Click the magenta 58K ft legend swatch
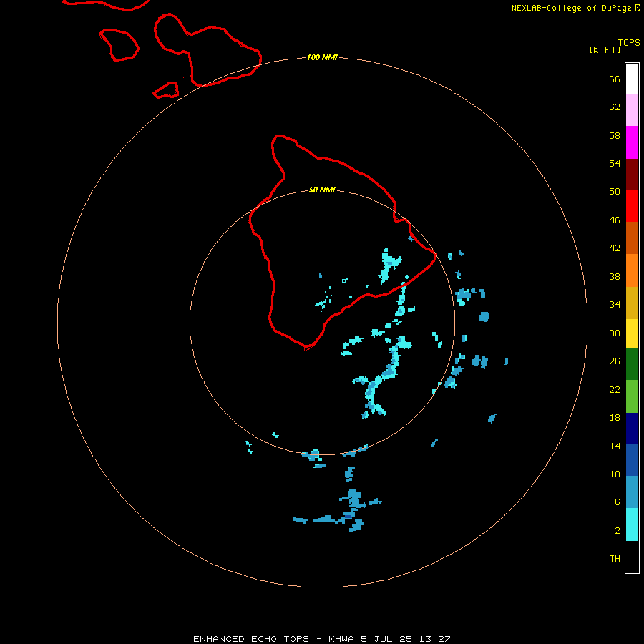 [x=632, y=142]
